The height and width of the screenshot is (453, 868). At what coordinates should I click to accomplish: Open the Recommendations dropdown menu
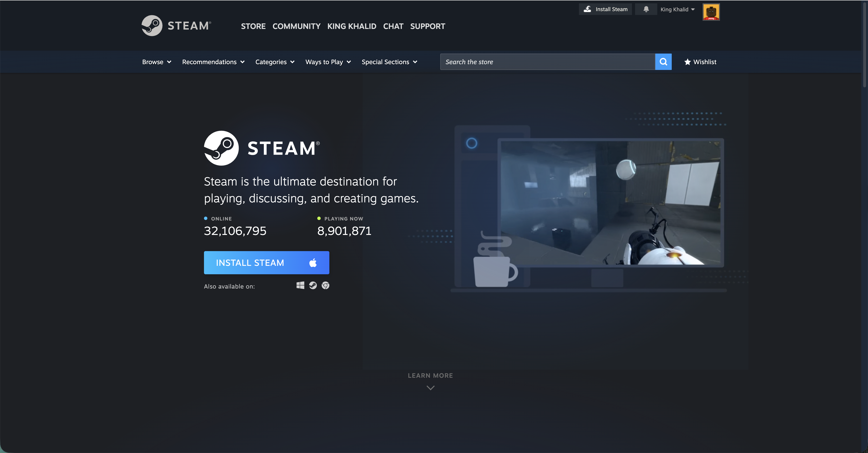(213, 62)
